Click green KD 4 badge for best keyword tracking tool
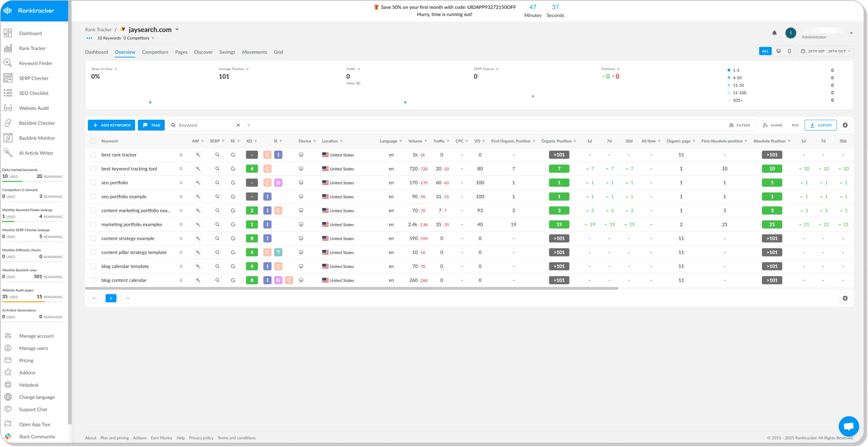868x447 pixels. (252, 168)
